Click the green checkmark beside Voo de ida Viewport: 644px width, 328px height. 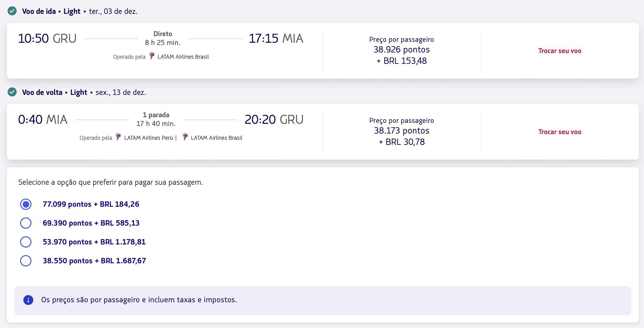[x=12, y=11]
